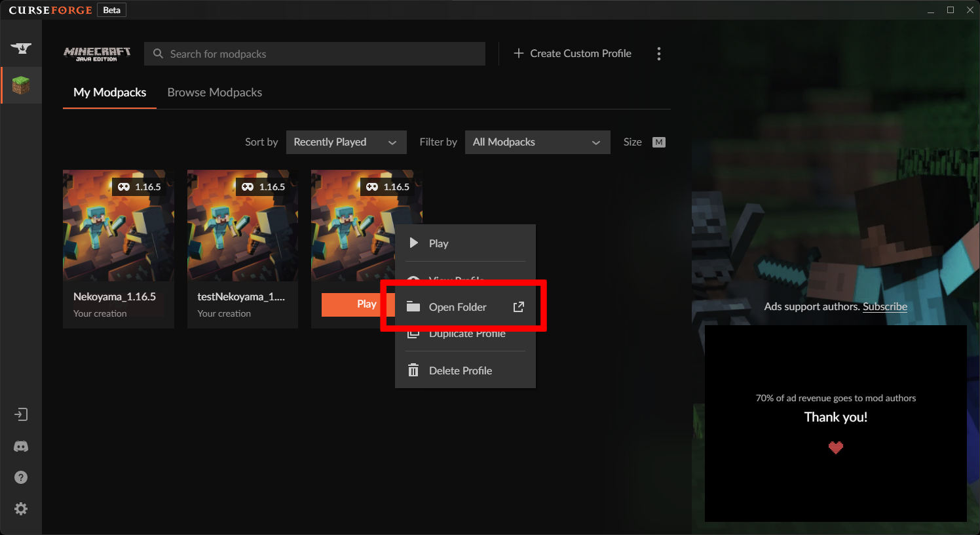Click the login arrow icon in sidebar
The height and width of the screenshot is (535, 980).
(21, 414)
